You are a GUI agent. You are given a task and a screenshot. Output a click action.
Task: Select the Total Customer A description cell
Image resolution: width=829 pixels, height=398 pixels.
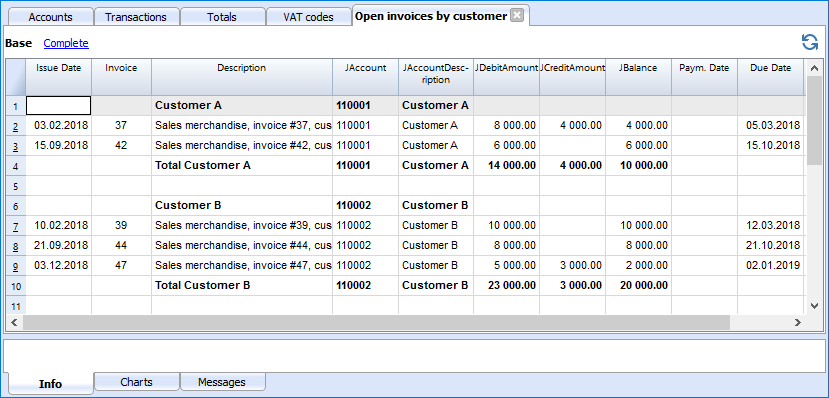click(242, 165)
